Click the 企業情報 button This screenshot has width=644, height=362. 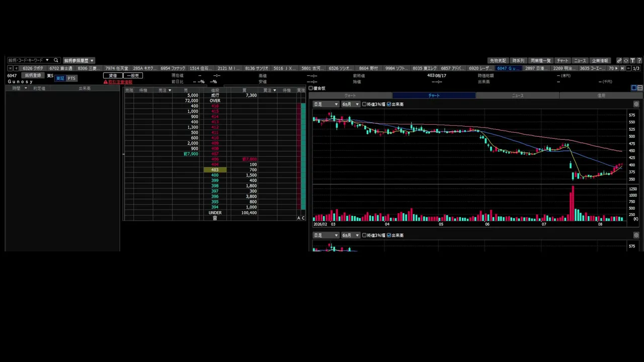(x=600, y=60)
